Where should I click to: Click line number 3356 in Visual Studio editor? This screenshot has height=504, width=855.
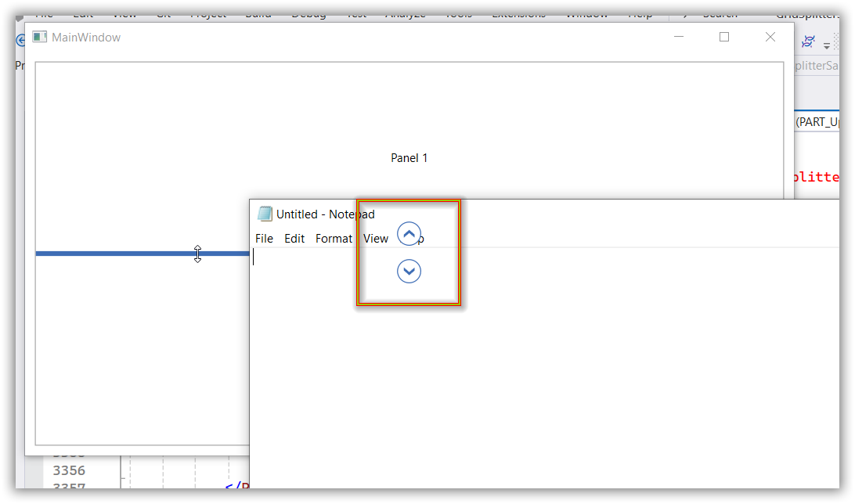[69, 470]
